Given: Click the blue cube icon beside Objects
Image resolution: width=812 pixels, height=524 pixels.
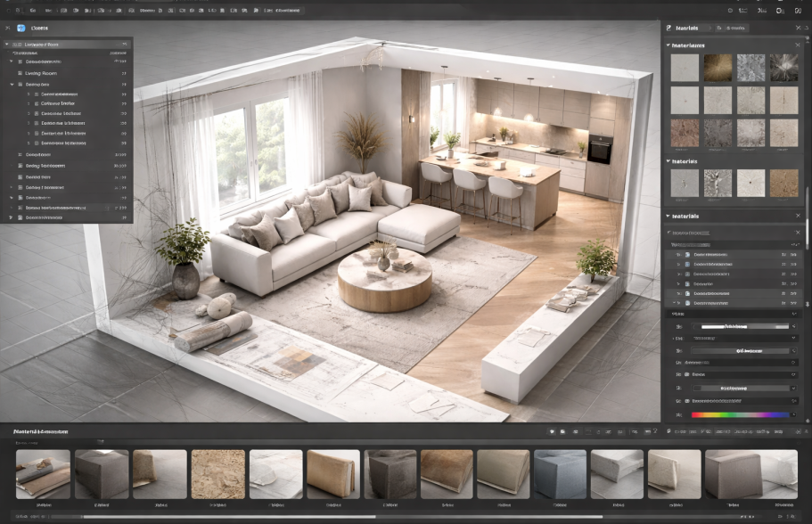Looking at the screenshot, I should (x=21, y=29).
